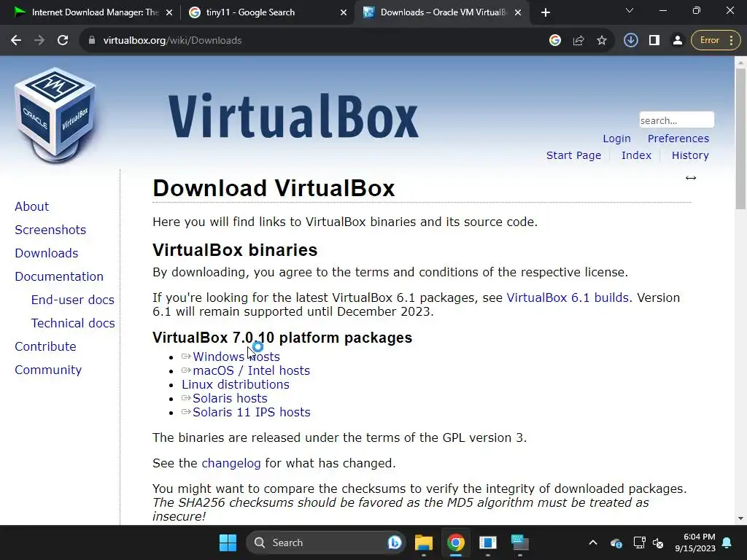The image size is (747, 560).
Task: Open the browser downloads icon
Action: coord(631,41)
